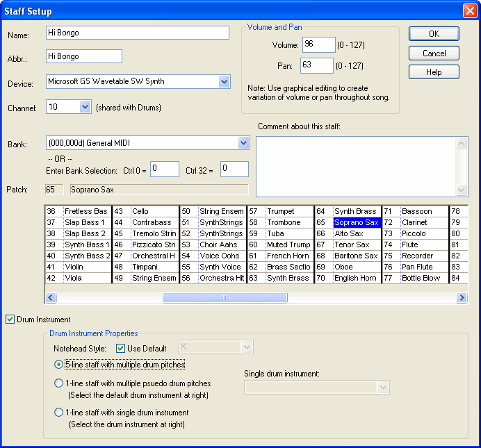Toggle the Use Default notehead checkbox
The width and height of the screenshot is (481, 448).
(x=120, y=348)
